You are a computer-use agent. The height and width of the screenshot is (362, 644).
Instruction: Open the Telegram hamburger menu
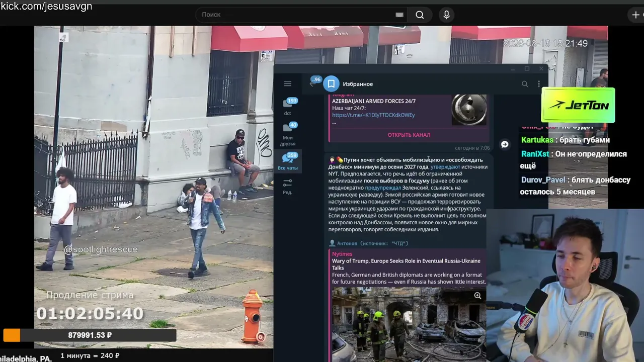coord(287,84)
